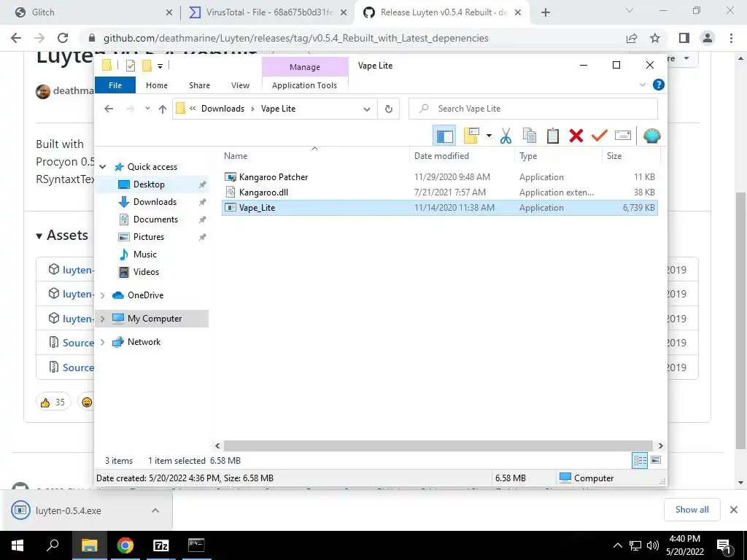Sort by the Type column header
The width and height of the screenshot is (747, 560).
(x=558, y=156)
